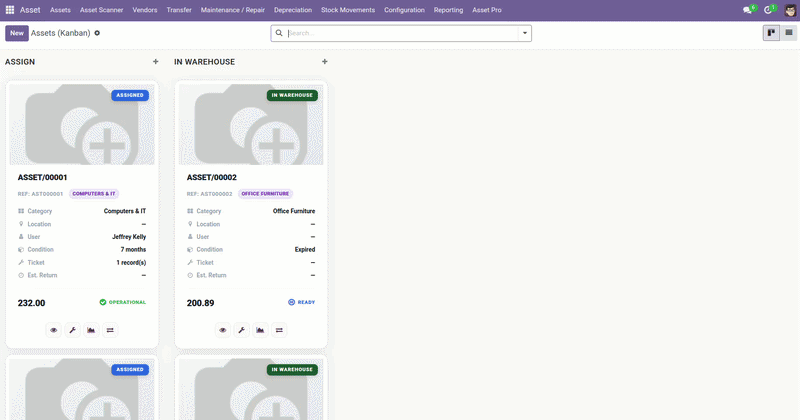Open maintenance wrench icon on ASSET/00001

click(72, 330)
